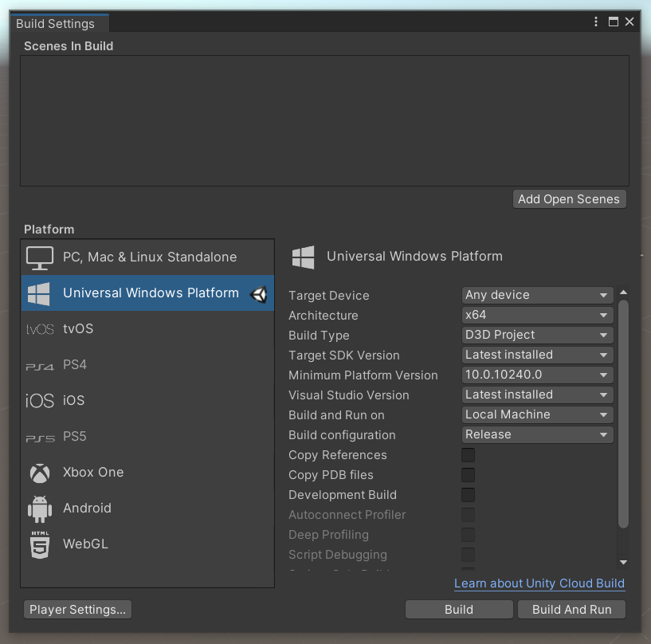This screenshot has height=644, width=651.
Task: Click the Autoconnect Profiler checkbox
Action: tap(468, 515)
